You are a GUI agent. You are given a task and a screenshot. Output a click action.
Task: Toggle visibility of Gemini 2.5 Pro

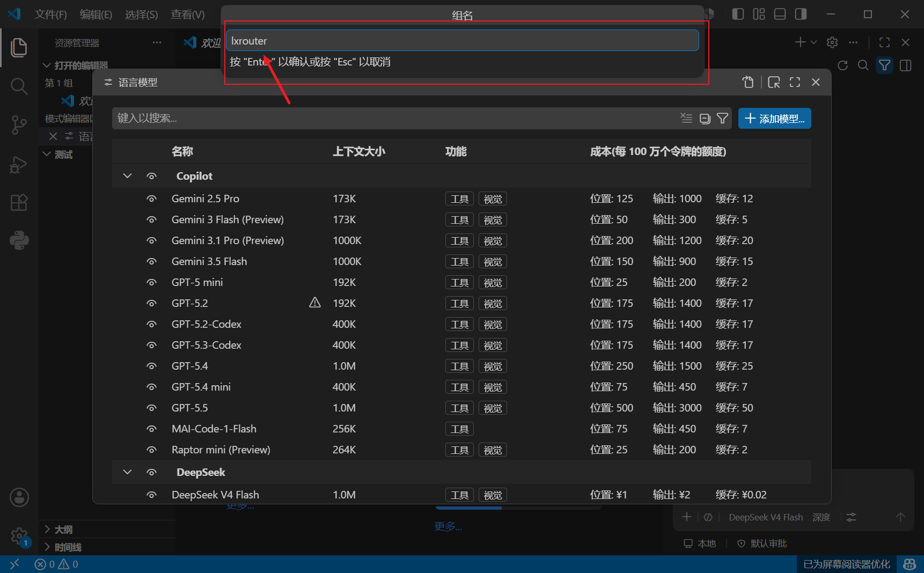(x=152, y=199)
